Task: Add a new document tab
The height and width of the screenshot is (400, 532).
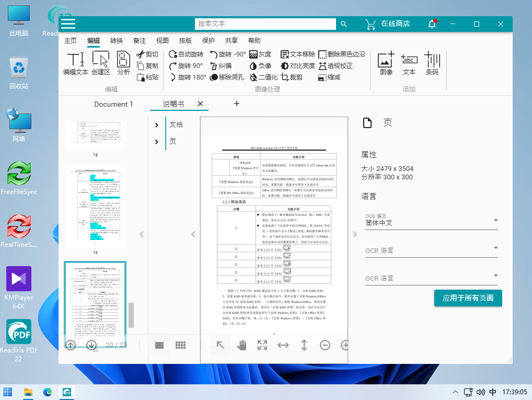Action: 237,104
